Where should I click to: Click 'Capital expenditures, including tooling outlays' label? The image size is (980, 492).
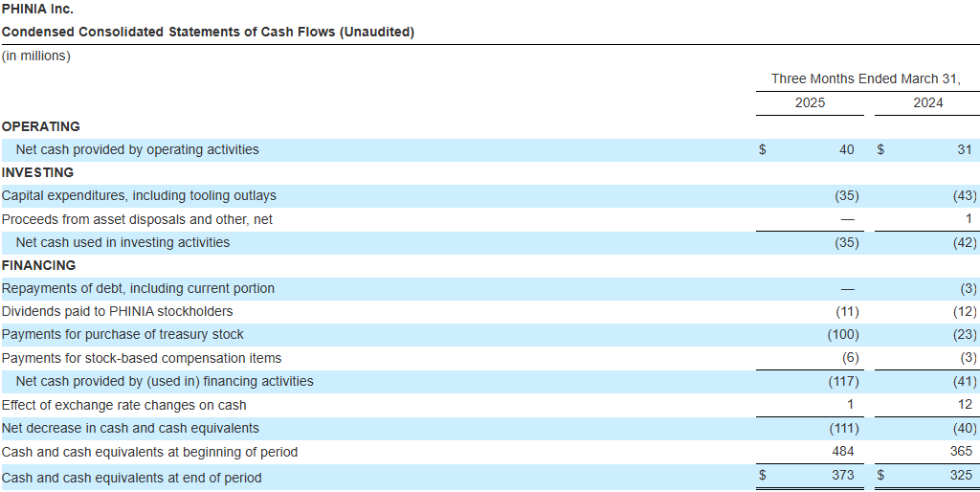click(x=139, y=196)
